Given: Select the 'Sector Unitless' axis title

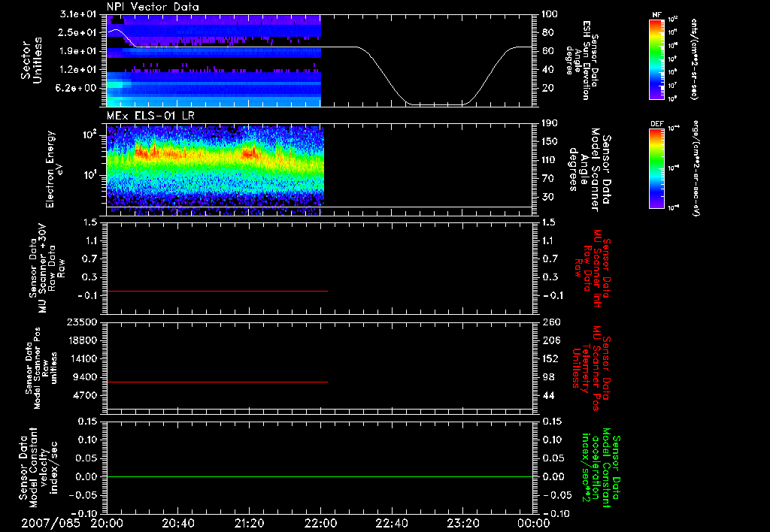Looking at the screenshot, I should pos(32,60).
